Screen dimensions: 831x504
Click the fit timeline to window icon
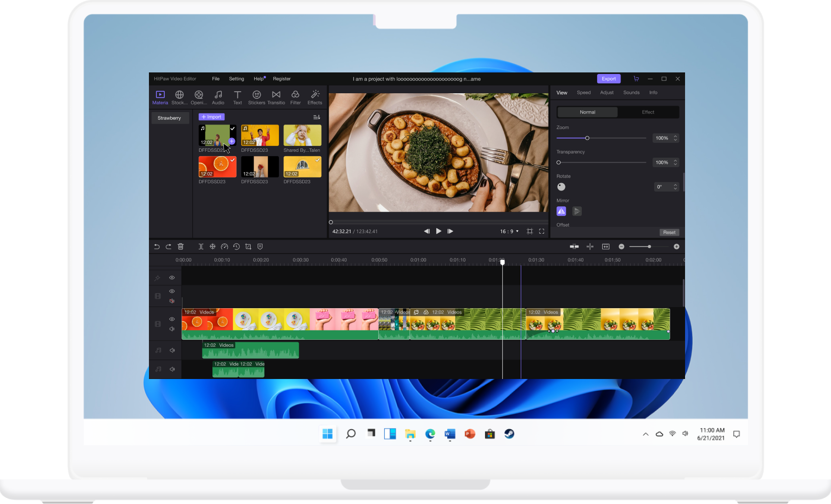pyautogui.click(x=606, y=247)
